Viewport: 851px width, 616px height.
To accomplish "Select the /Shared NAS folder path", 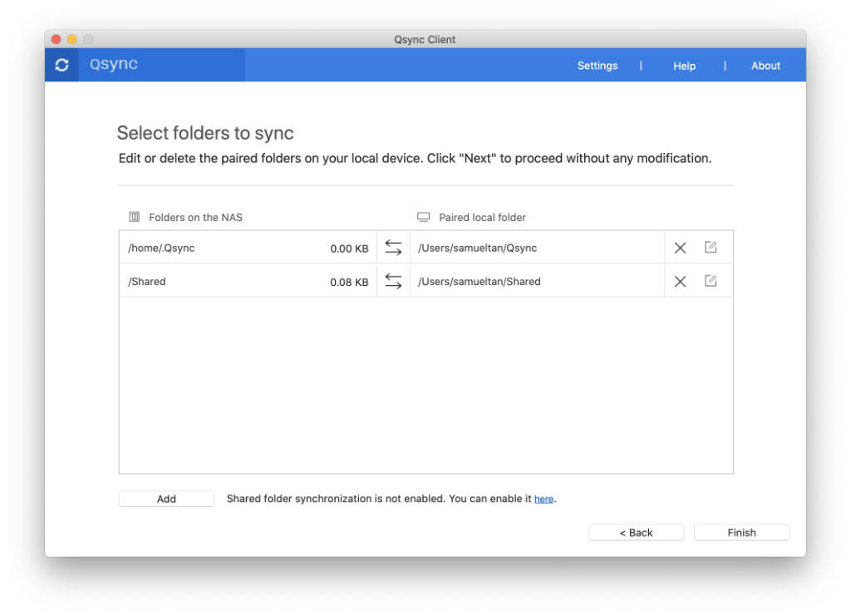I will (146, 282).
